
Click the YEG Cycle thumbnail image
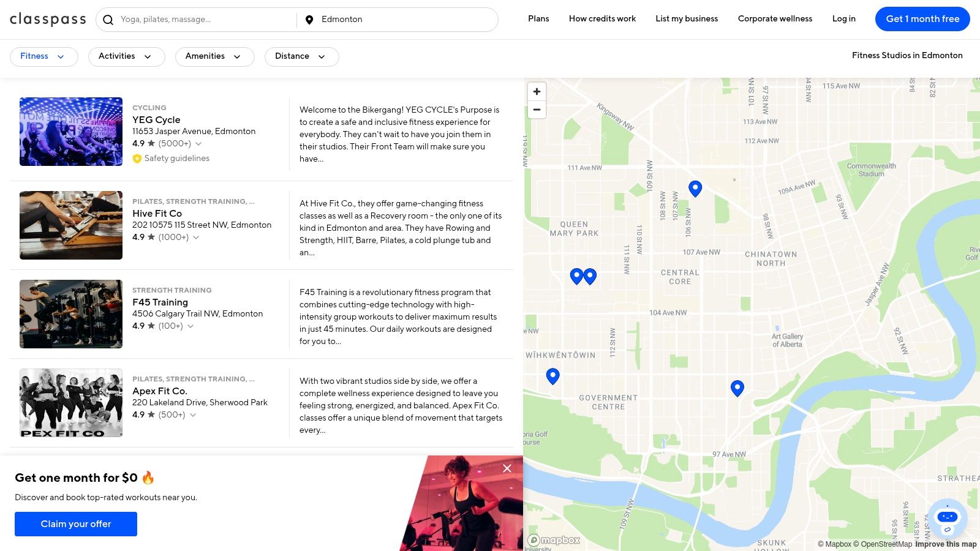(x=71, y=132)
